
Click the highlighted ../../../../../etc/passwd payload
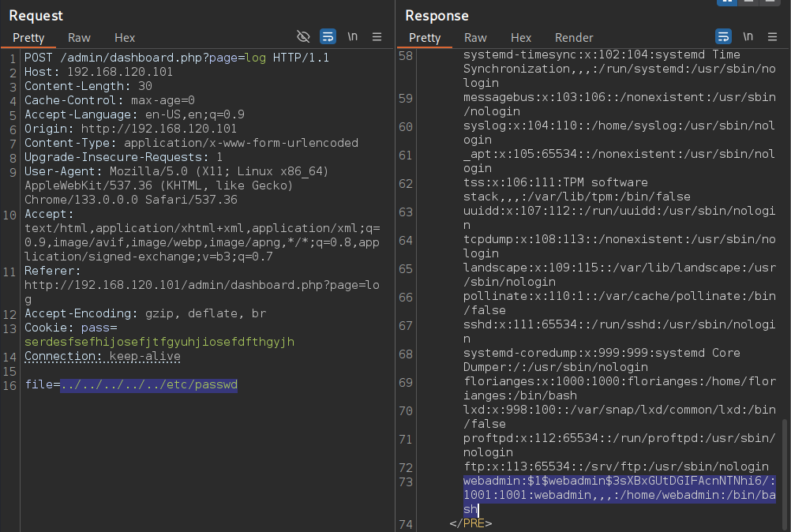point(149,384)
